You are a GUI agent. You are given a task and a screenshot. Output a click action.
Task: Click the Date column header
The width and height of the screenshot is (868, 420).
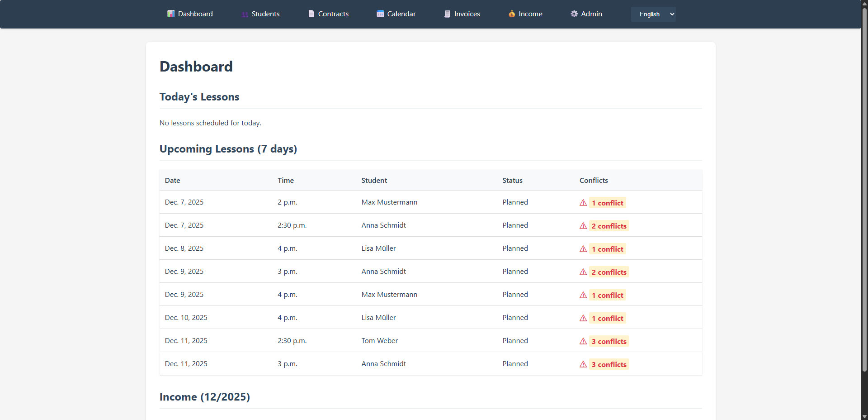pos(172,180)
